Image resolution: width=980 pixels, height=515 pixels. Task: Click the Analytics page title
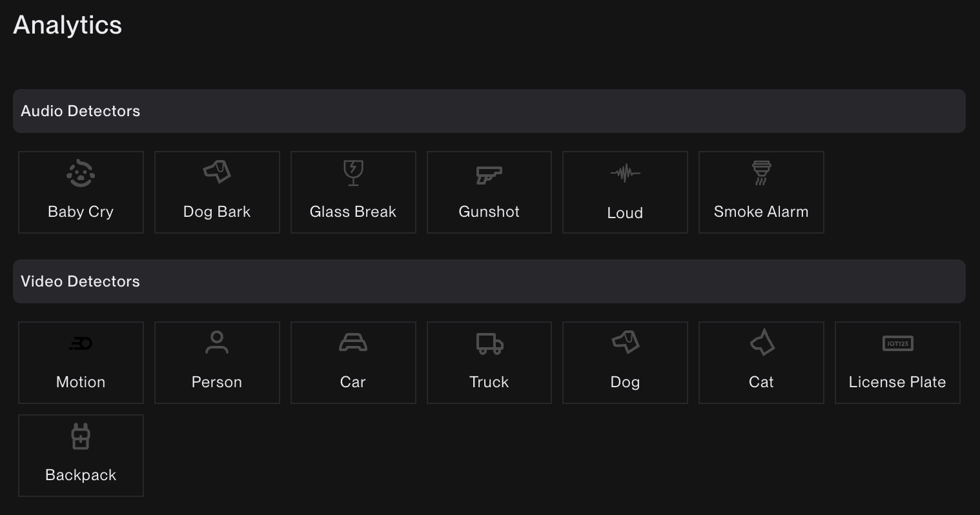(68, 25)
